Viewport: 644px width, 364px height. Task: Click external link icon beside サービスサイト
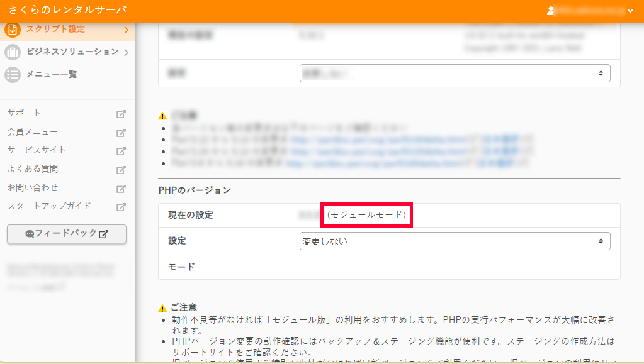(121, 151)
